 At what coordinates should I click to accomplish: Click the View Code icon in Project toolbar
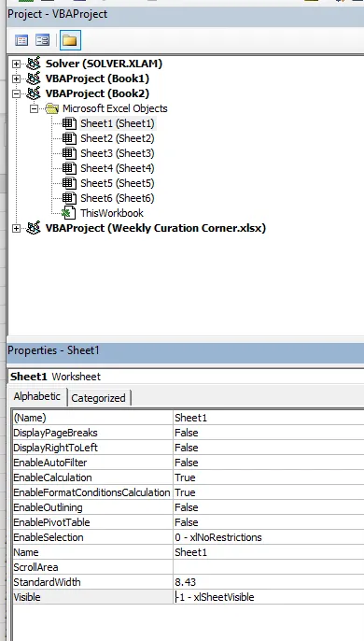click(21, 40)
